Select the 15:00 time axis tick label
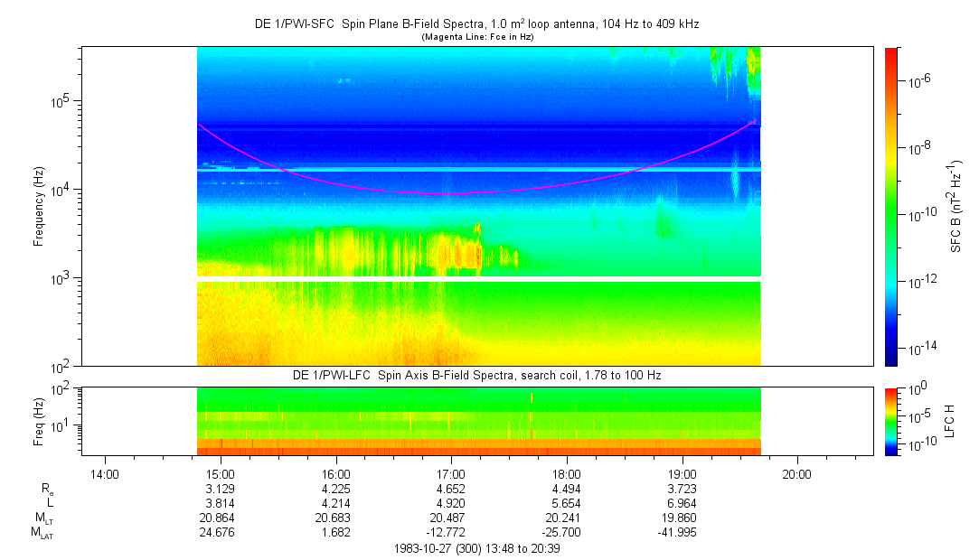Screen dimensions: 979x560 pyautogui.click(x=221, y=472)
